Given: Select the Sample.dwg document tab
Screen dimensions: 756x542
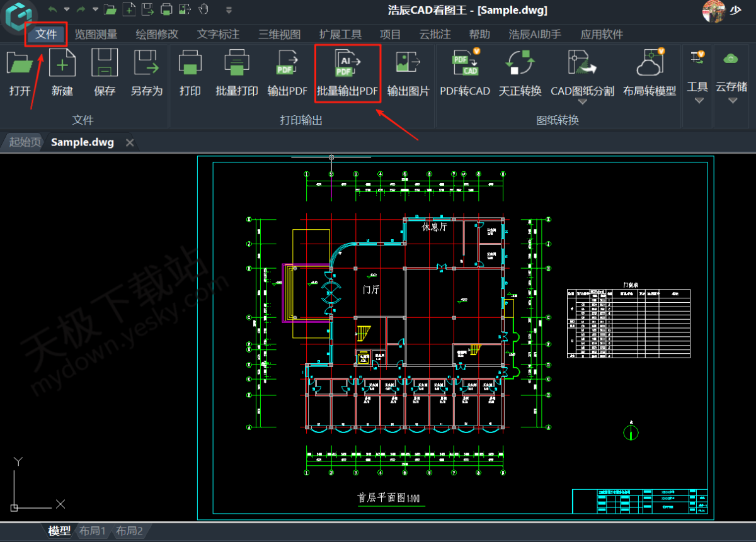Looking at the screenshot, I should click(83, 142).
